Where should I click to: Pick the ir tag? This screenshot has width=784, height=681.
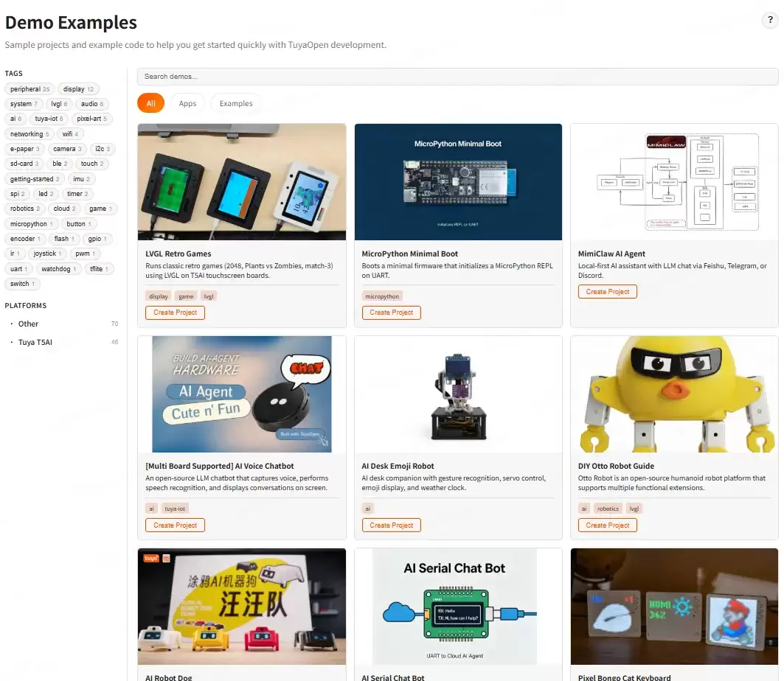pyautogui.click(x=15, y=254)
